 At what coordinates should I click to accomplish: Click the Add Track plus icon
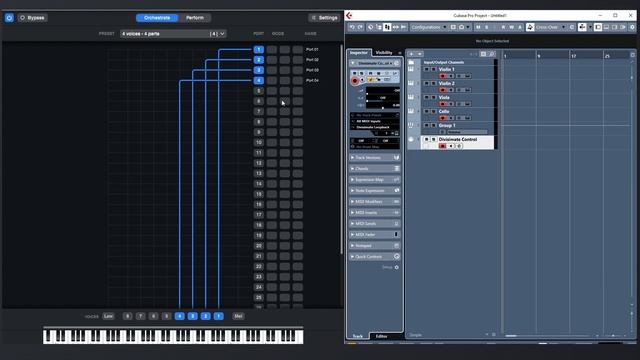pos(411,54)
